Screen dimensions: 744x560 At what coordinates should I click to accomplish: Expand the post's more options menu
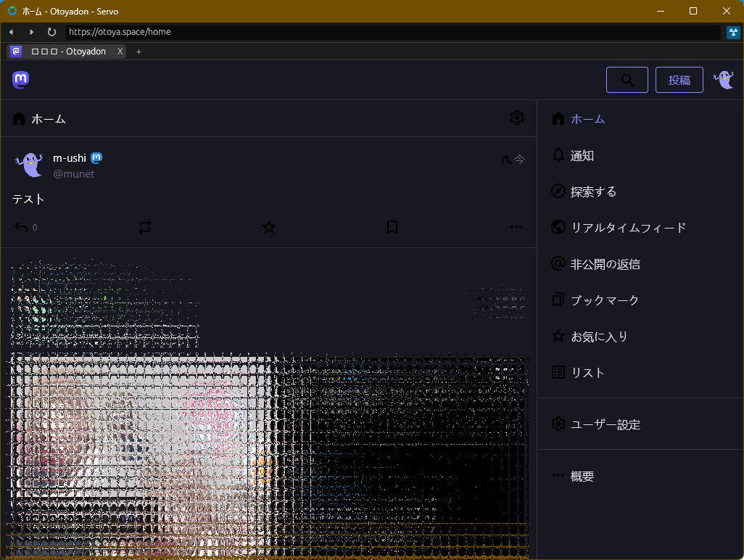pyautogui.click(x=516, y=227)
